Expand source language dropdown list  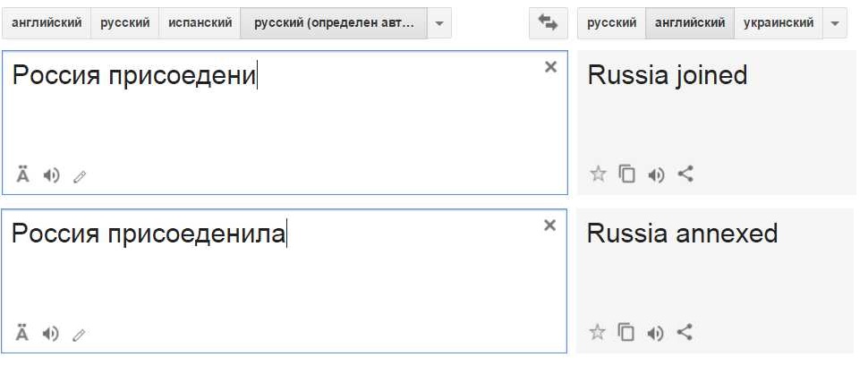click(x=438, y=23)
